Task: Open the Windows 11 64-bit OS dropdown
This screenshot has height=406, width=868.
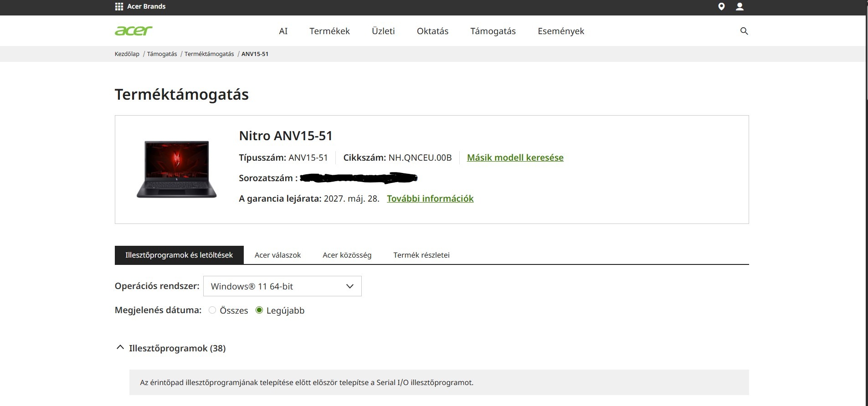Action: coord(282,286)
